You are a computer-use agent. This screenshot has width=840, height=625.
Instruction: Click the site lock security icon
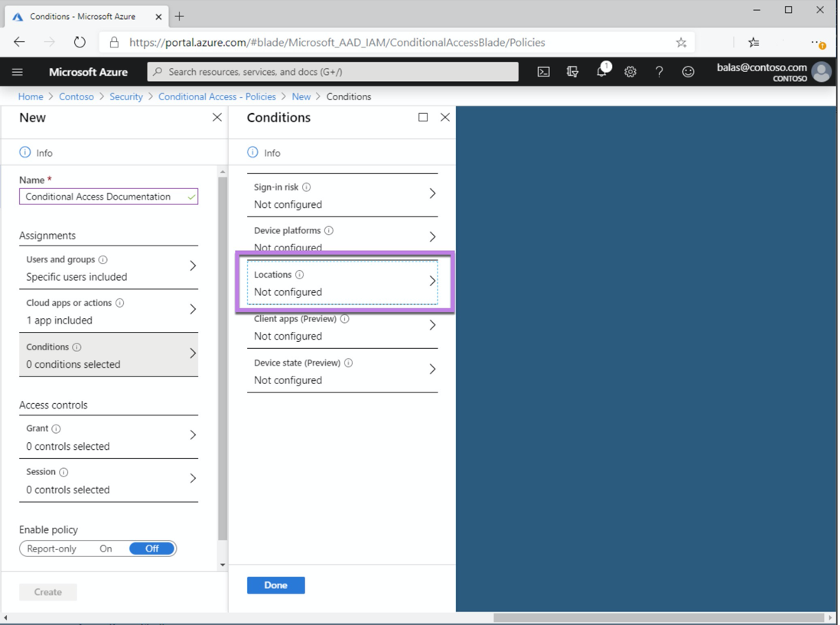pos(114,42)
